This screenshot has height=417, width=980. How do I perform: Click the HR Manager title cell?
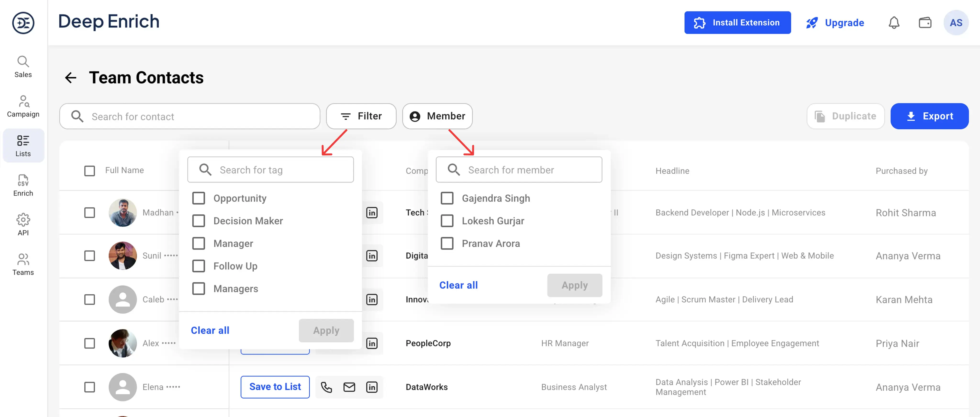pyautogui.click(x=565, y=343)
